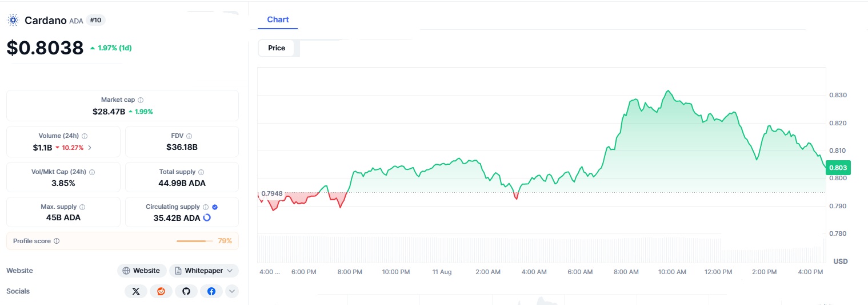Viewport: 868px width, 305px height.
Task: Click the $36.18B FDV value
Action: (x=182, y=147)
